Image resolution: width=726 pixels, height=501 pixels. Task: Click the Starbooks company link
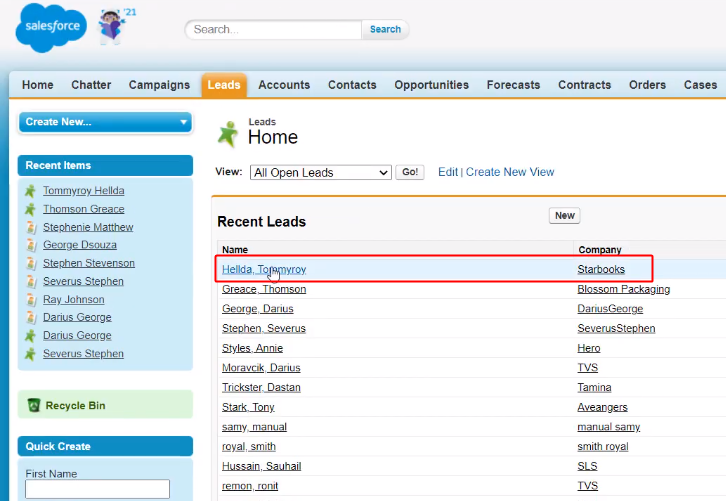tap(601, 269)
